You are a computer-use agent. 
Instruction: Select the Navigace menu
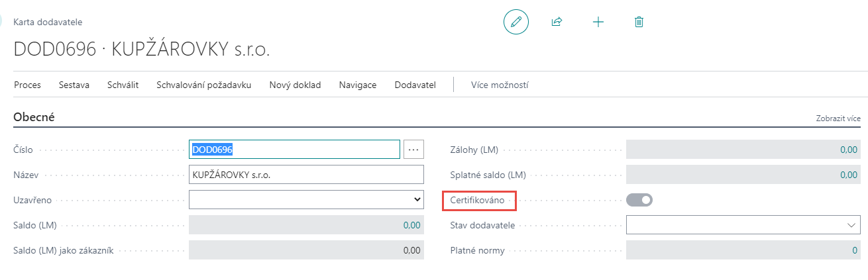357,85
